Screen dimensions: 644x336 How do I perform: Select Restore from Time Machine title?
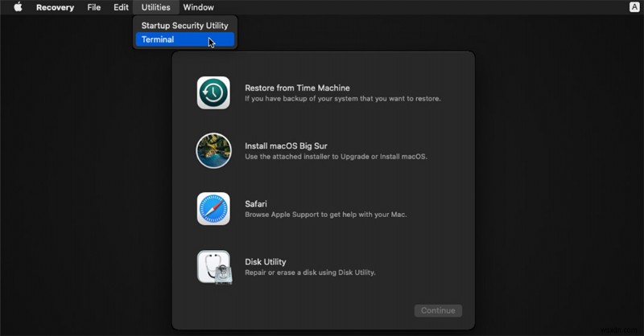[297, 88]
